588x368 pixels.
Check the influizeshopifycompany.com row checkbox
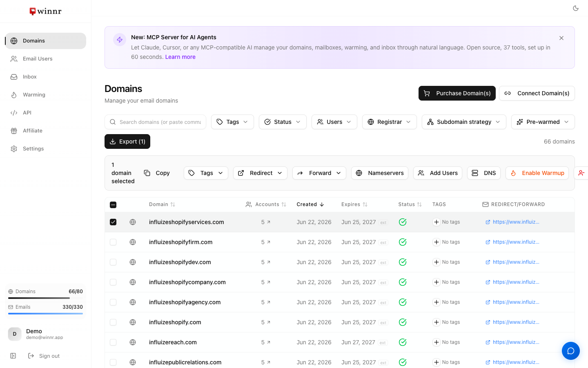(113, 282)
